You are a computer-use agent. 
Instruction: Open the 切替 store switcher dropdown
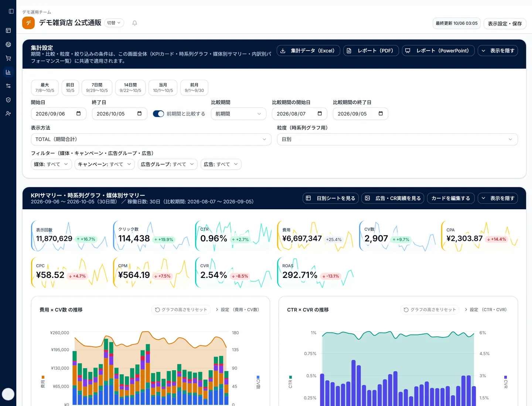[114, 23]
